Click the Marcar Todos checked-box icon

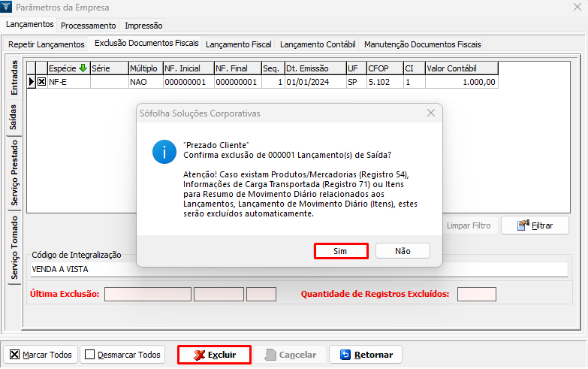pyautogui.click(x=15, y=355)
